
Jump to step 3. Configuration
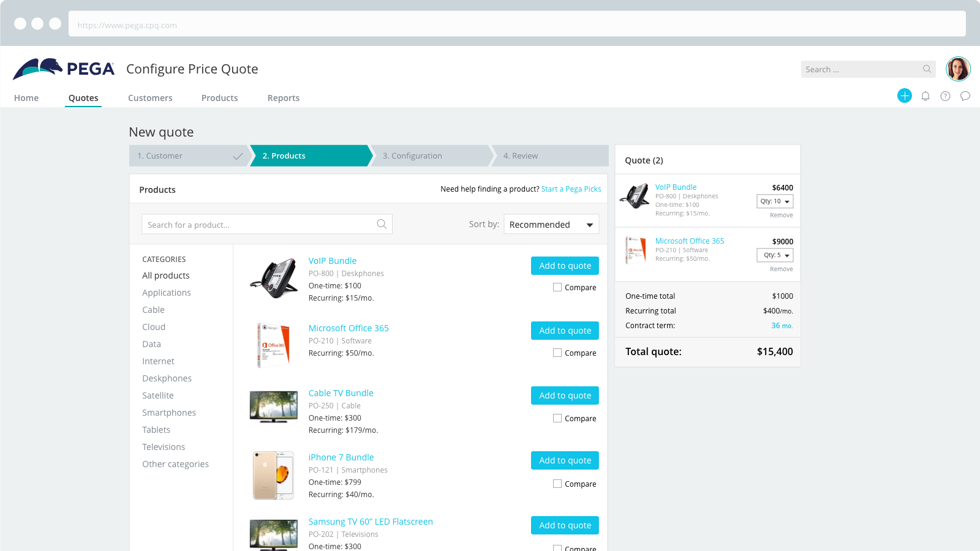431,156
